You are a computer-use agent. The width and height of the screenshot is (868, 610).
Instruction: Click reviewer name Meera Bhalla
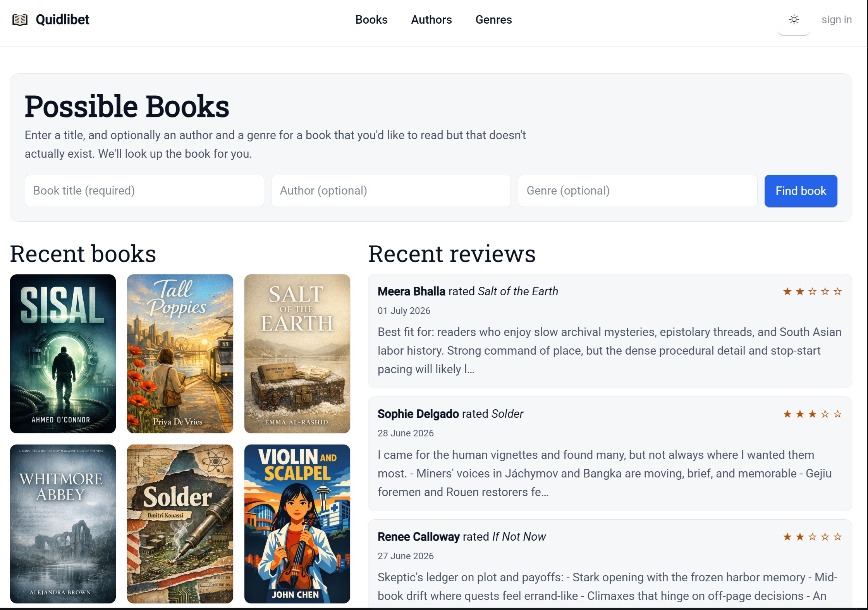411,291
